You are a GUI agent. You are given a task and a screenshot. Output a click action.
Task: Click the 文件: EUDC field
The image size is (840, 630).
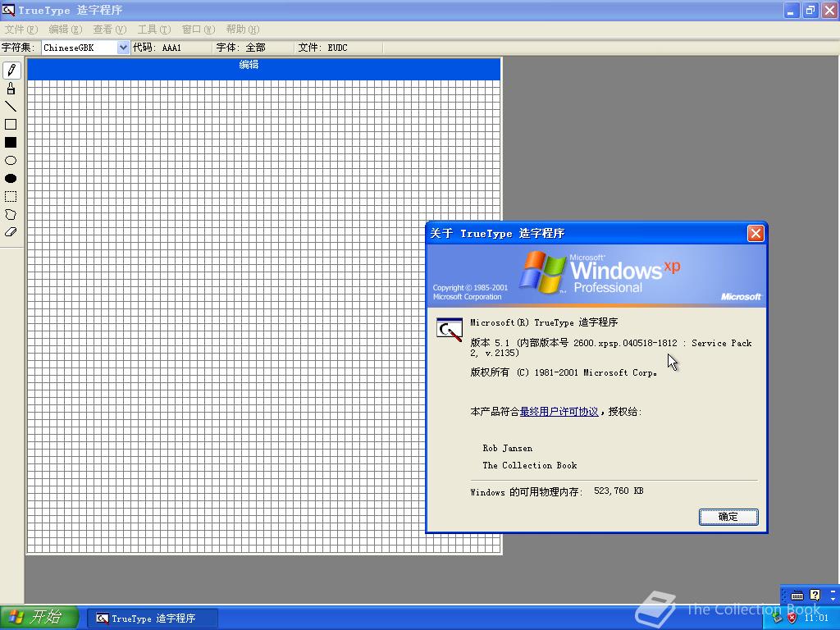click(x=339, y=48)
